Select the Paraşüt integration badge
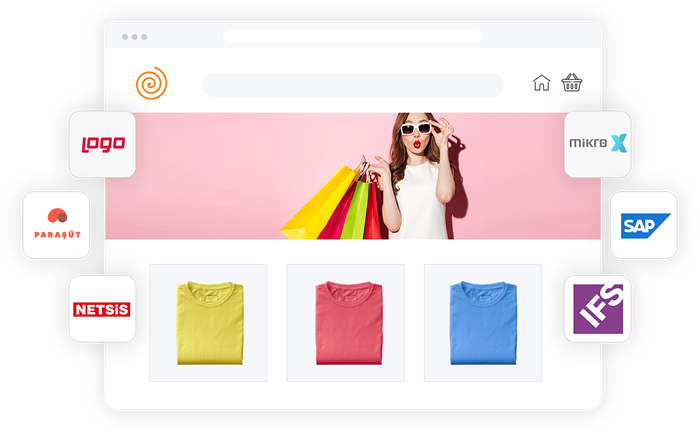This screenshot has height=432, width=700. 56,225
